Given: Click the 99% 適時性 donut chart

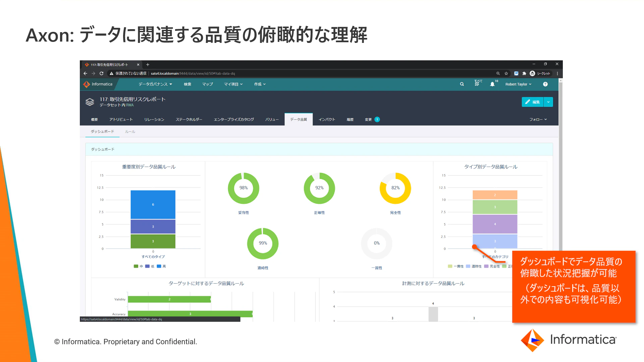Looking at the screenshot, I should (263, 243).
